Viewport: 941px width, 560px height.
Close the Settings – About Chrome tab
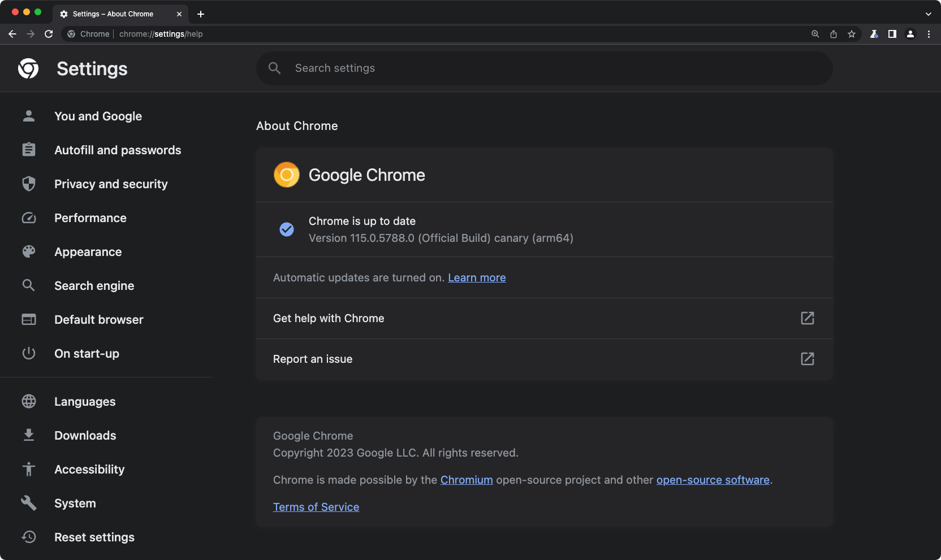click(x=179, y=14)
